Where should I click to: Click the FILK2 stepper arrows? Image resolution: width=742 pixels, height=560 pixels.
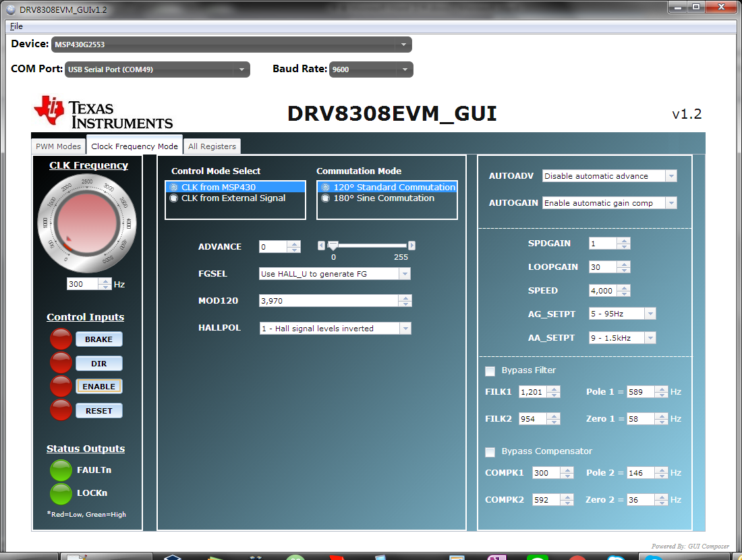[553, 419]
